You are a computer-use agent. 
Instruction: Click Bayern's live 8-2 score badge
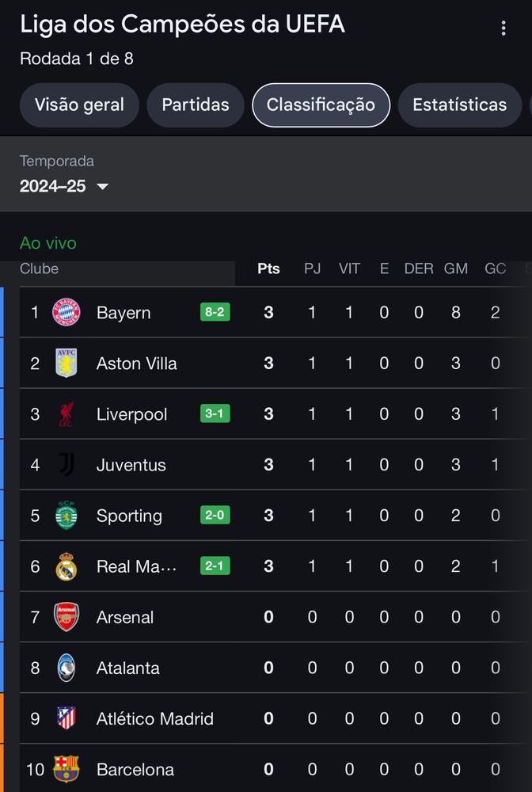tap(215, 312)
